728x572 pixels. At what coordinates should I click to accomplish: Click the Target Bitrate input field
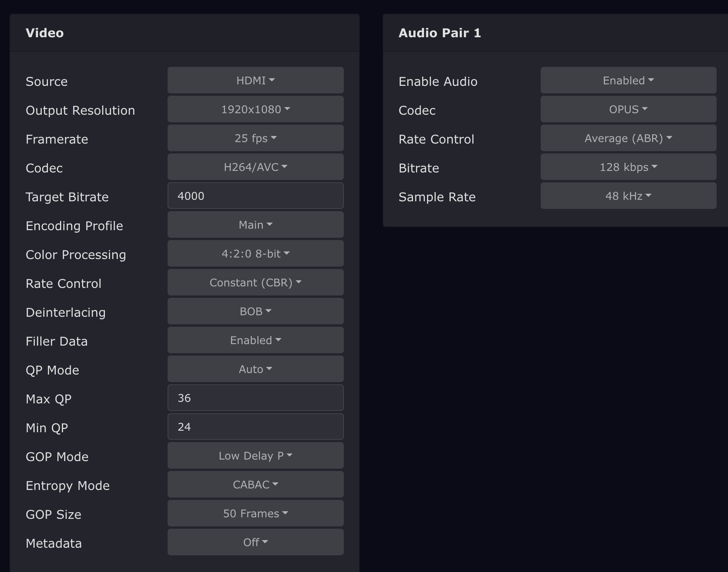click(x=255, y=196)
